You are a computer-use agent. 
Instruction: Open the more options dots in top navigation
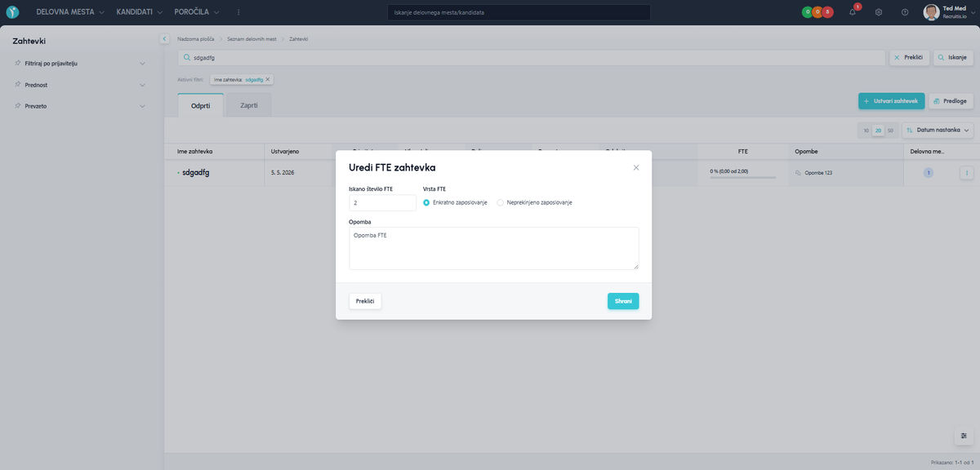[x=238, y=12]
